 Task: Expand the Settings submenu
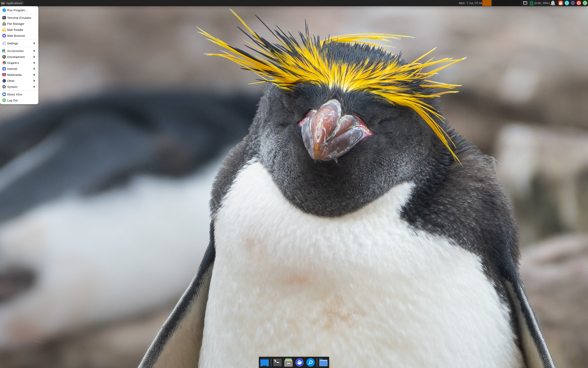click(19, 43)
